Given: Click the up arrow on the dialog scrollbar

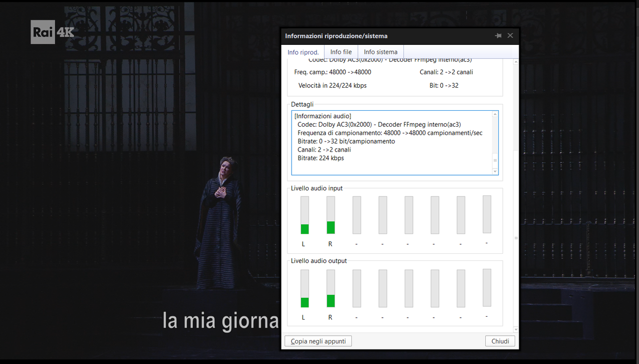Looking at the screenshot, I should [515, 61].
